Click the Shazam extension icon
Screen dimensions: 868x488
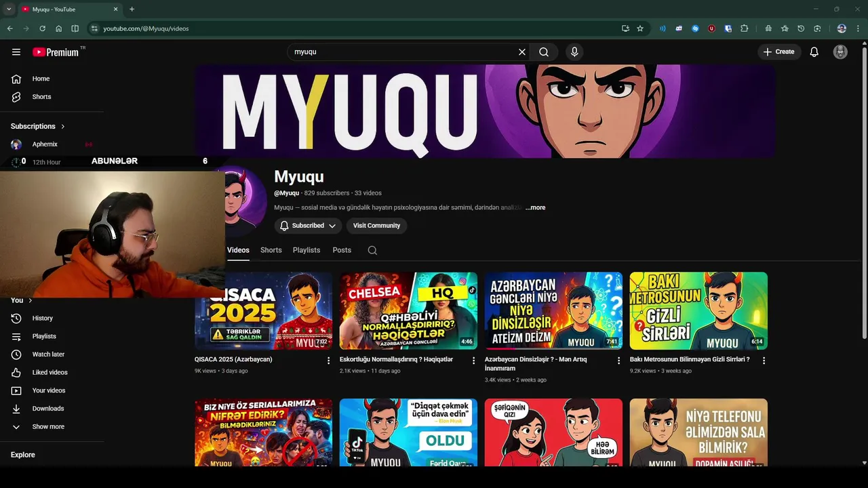click(x=695, y=28)
